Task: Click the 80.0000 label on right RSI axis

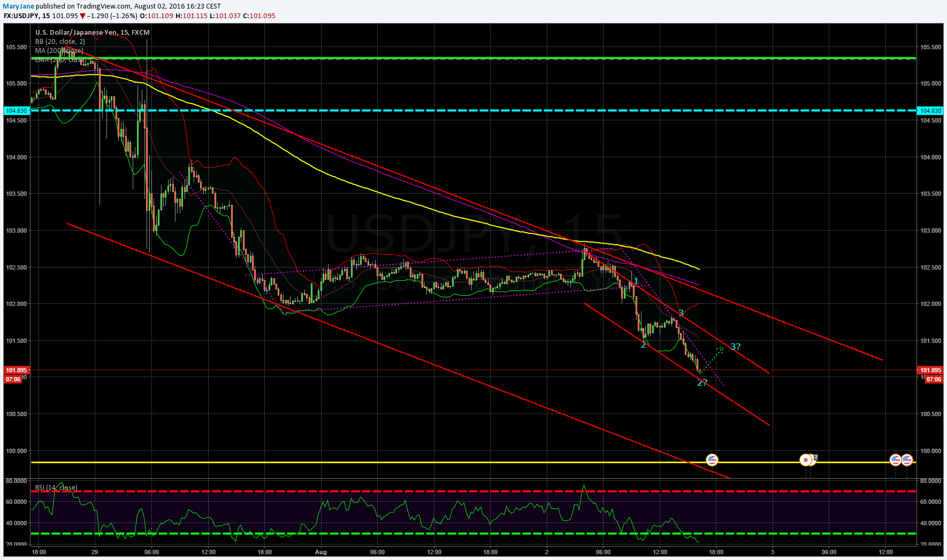Action: pos(930,481)
